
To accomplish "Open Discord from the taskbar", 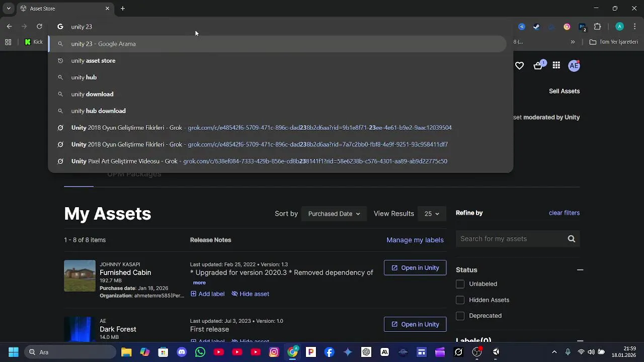I will [x=182, y=352].
